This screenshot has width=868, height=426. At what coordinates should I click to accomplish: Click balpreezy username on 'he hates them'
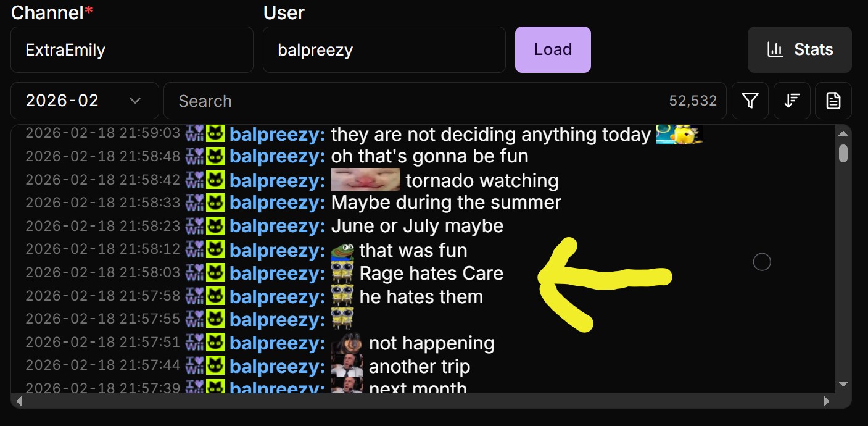[x=277, y=297]
